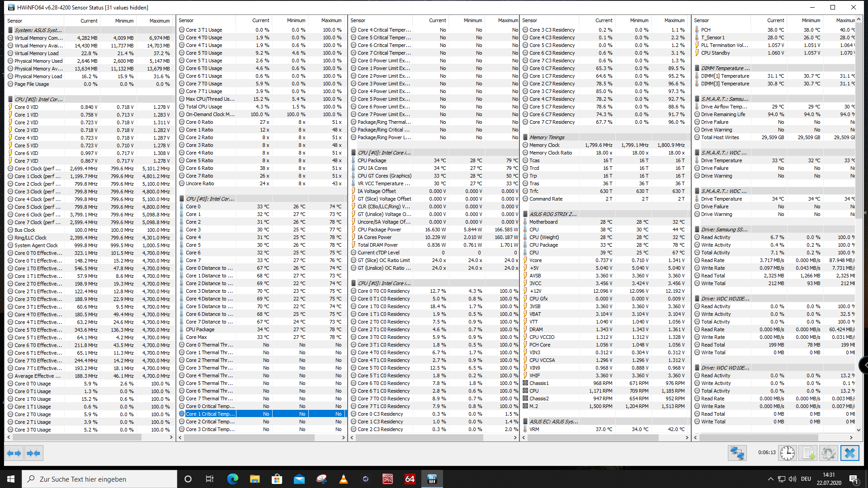Click right arrow of leftmost pane's horizontal scrollbar
The image size is (868, 488).
coord(171,437)
